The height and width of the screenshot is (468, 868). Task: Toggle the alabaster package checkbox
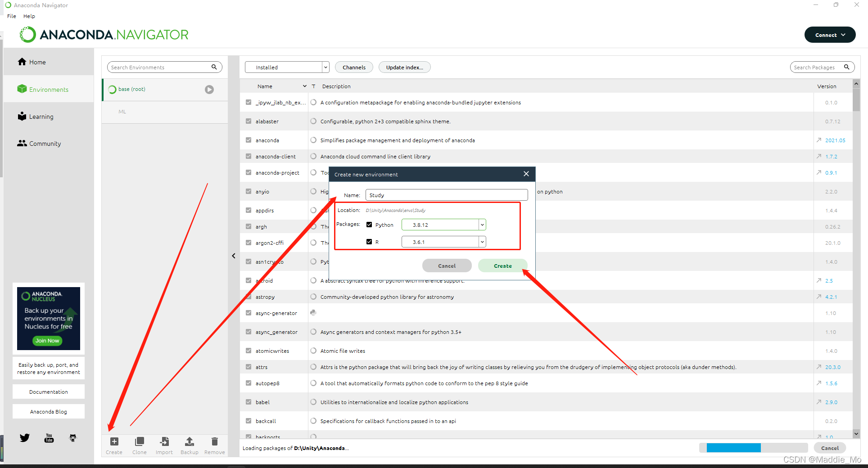tap(249, 121)
